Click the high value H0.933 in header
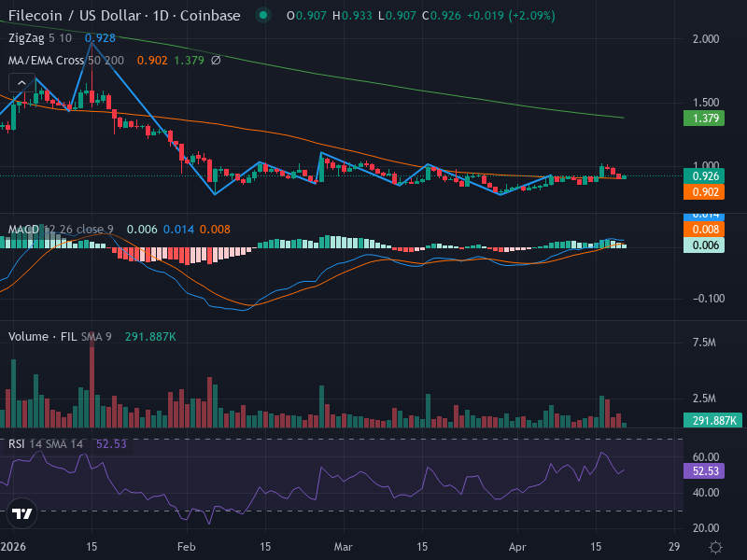This screenshot has width=747, height=560. (x=352, y=16)
